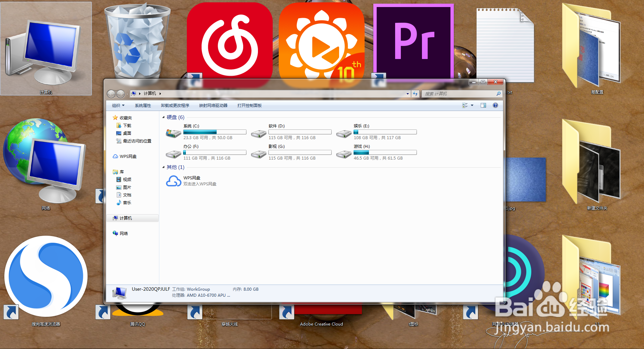This screenshot has height=349, width=644.
Task: Click 打开控制面板 in the toolbar
Action: click(250, 105)
